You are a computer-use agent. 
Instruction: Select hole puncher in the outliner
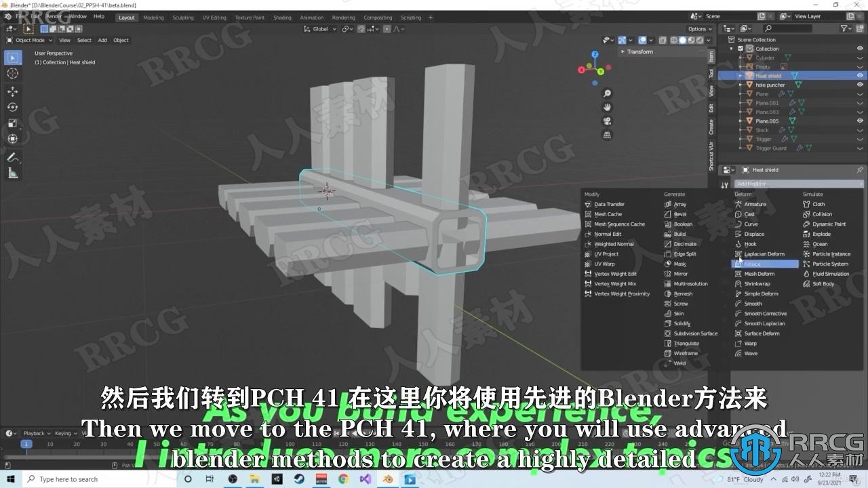770,85
